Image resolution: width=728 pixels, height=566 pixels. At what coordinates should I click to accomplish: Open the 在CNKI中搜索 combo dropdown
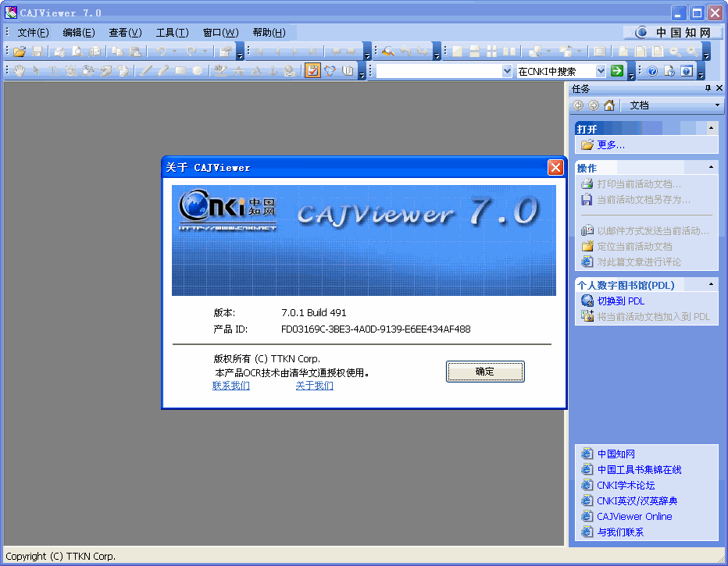click(x=601, y=70)
